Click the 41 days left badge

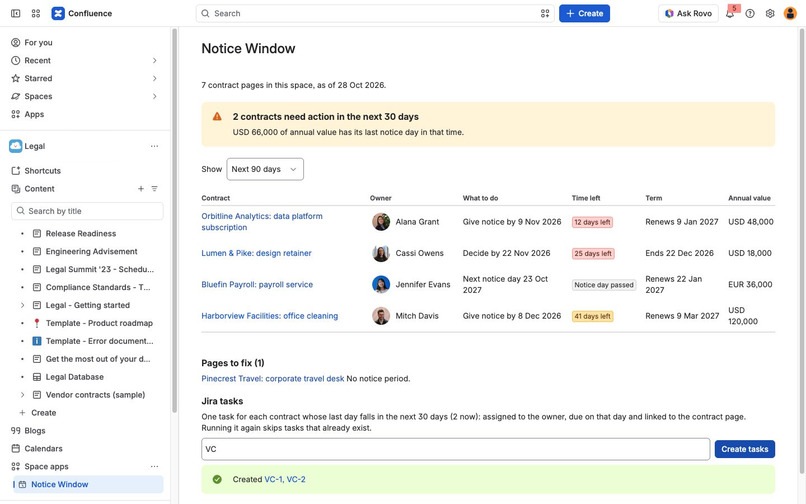pos(593,316)
